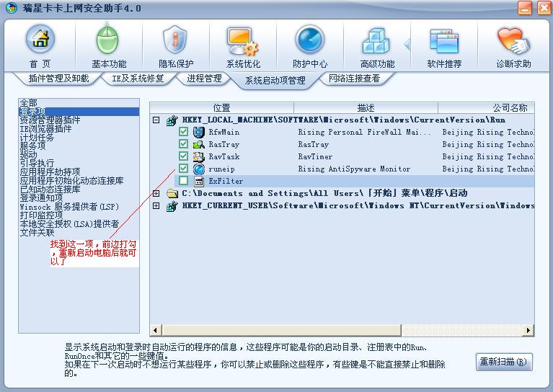This screenshot has width=553, height=392.
Task: Collapse the HKEY_LOCAL_MACHINE Run node
Action: [x=156, y=120]
